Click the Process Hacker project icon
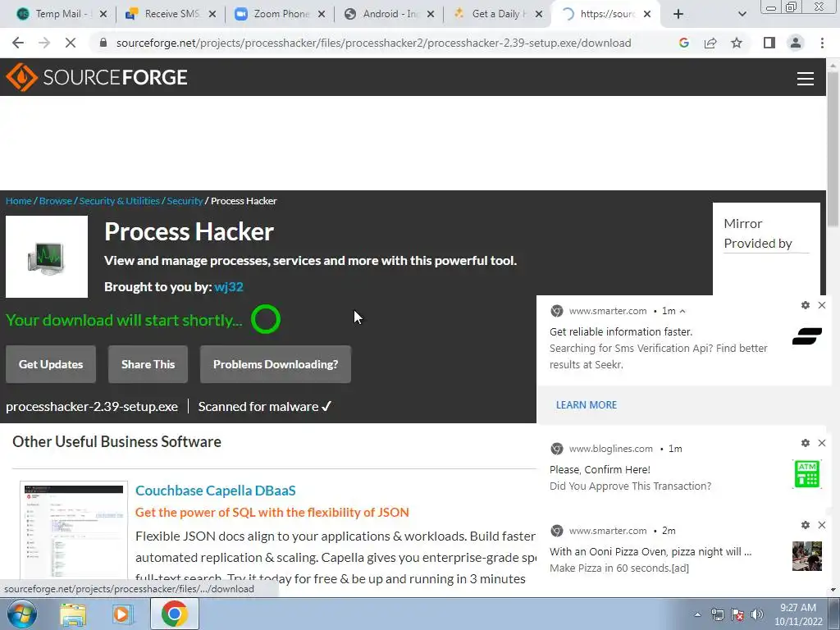The width and height of the screenshot is (840, 630). [x=47, y=257]
